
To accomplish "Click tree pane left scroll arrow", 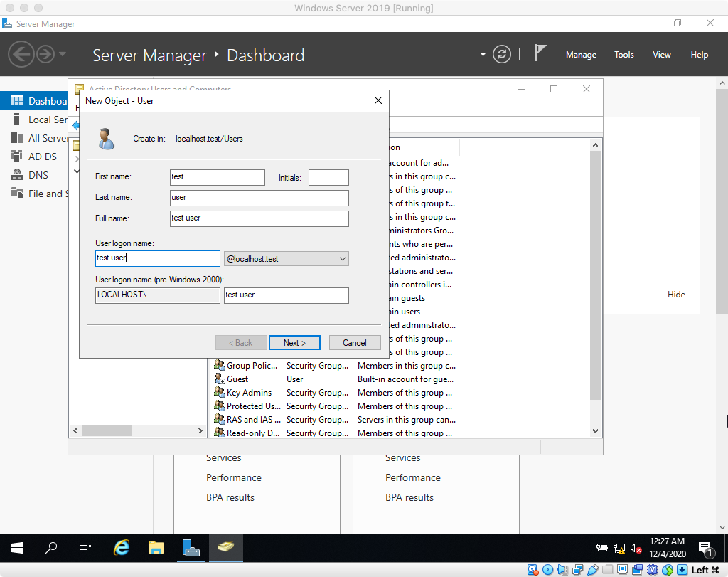I will [x=75, y=430].
